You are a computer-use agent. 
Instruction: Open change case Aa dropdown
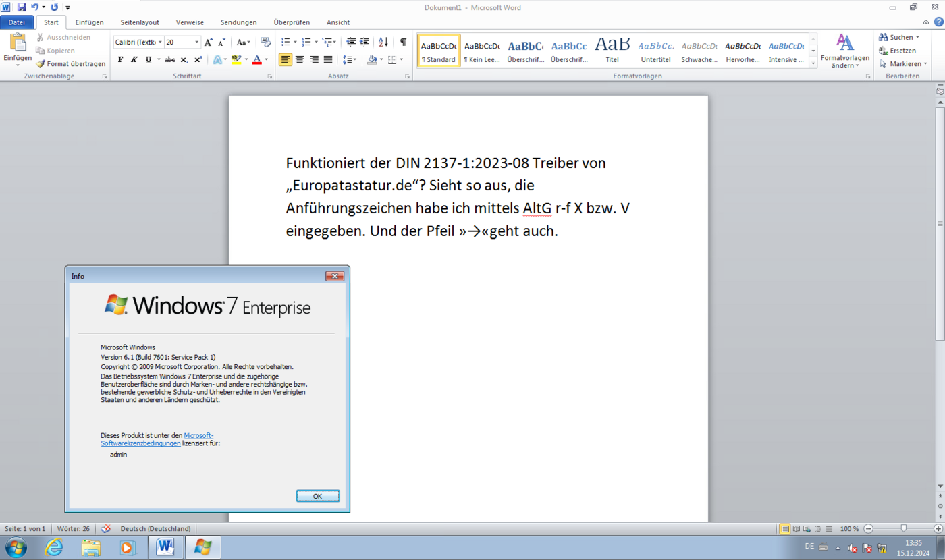pos(244,42)
